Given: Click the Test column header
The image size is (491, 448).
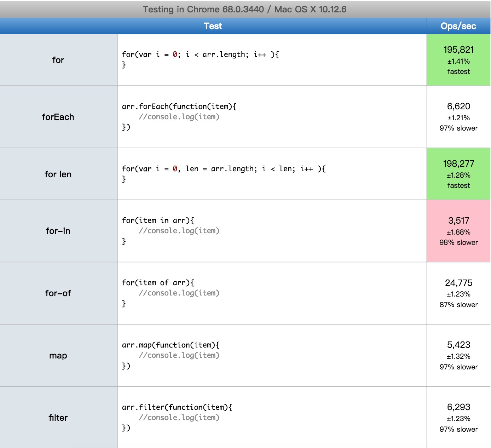Looking at the screenshot, I should (213, 26).
